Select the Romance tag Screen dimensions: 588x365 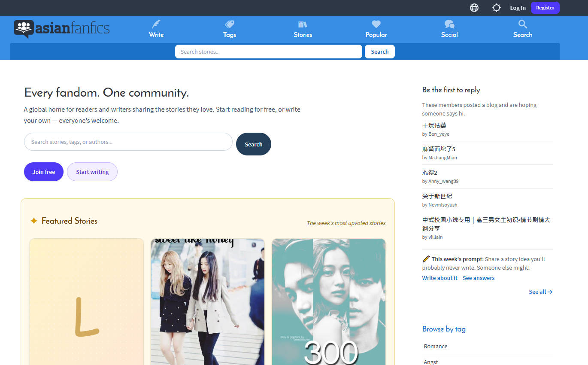[x=436, y=347]
